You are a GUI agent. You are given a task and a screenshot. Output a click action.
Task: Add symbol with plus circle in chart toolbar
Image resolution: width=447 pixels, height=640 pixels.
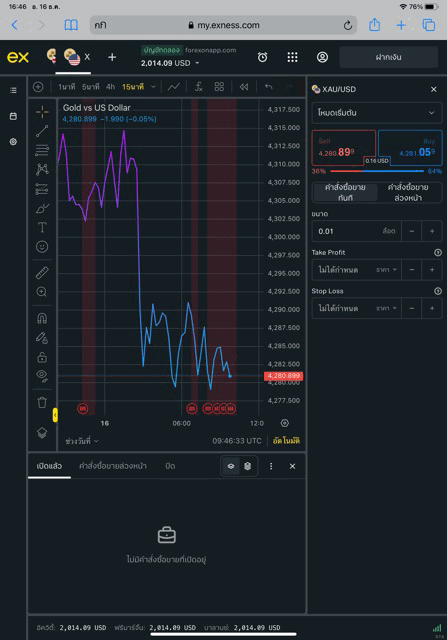coord(38,87)
